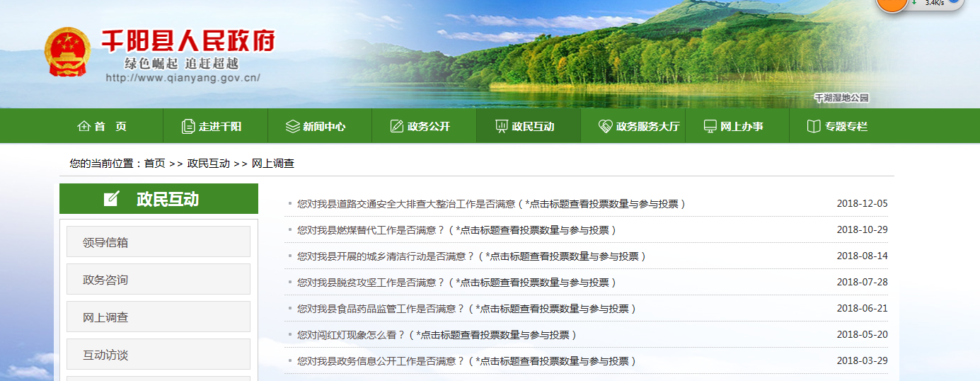This screenshot has height=381, width=980.
Task: Open the 专题专栏 navigation menu
Action: pyautogui.click(x=841, y=126)
